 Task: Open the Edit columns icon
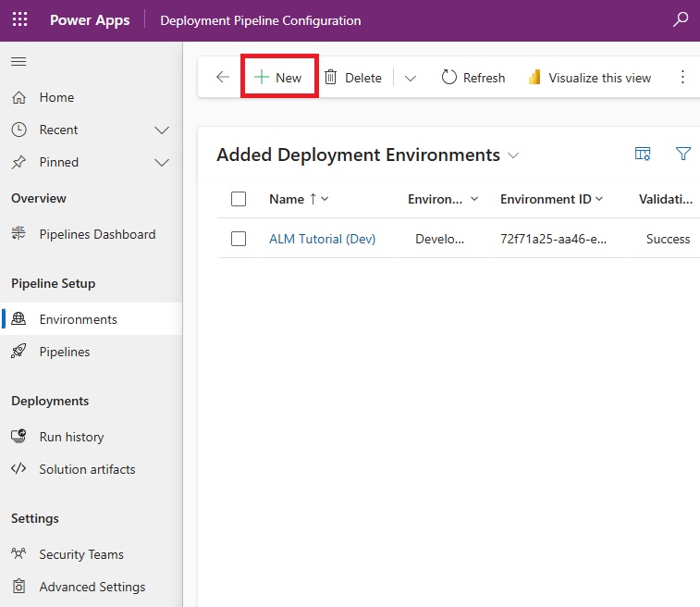click(x=643, y=155)
